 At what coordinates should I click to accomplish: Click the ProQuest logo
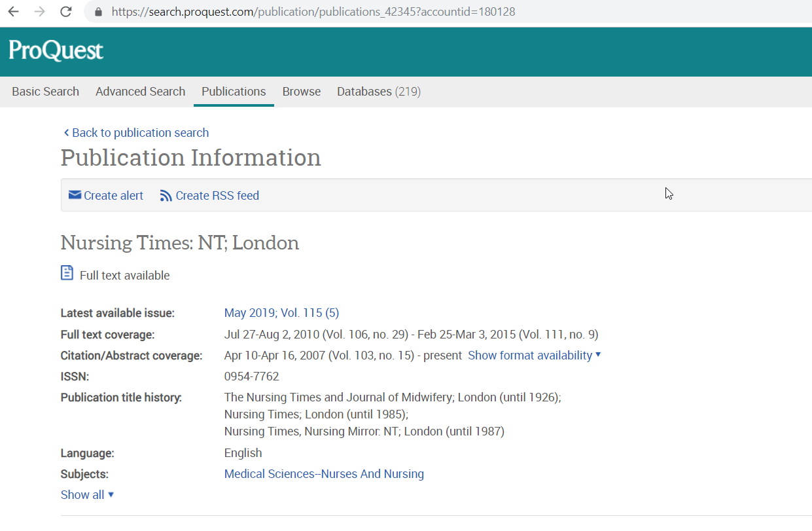(56, 50)
